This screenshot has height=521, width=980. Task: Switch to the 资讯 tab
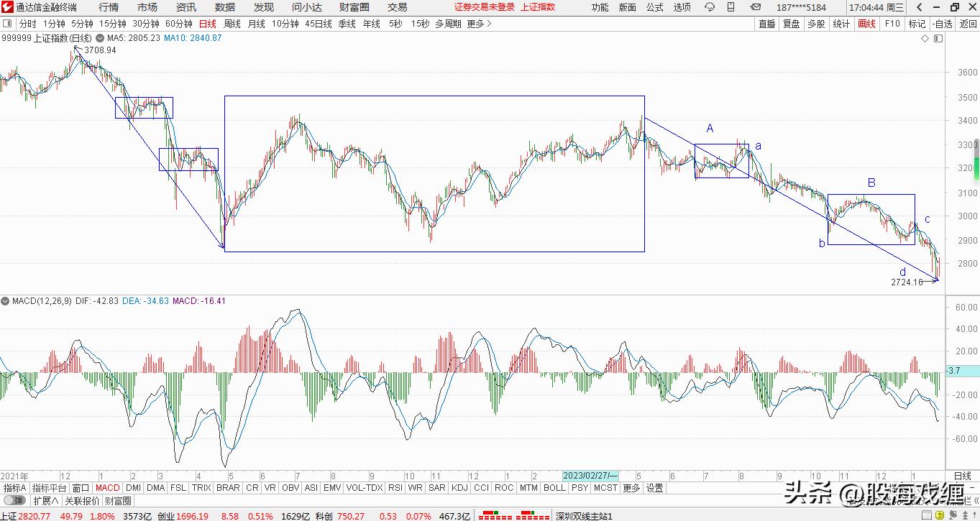point(186,7)
